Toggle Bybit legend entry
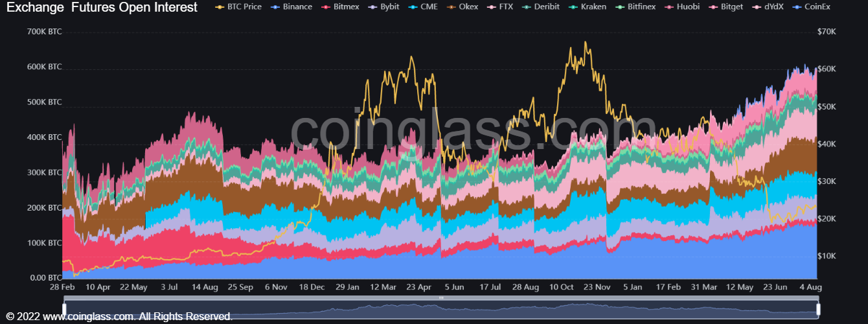Image resolution: width=868 pixels, height=324 pixels. pos(383,6)
